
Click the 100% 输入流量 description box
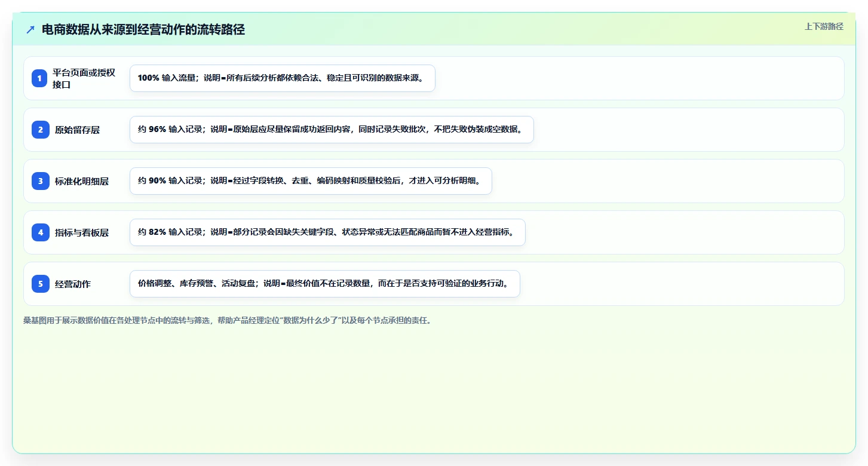(x=283, y=78)
